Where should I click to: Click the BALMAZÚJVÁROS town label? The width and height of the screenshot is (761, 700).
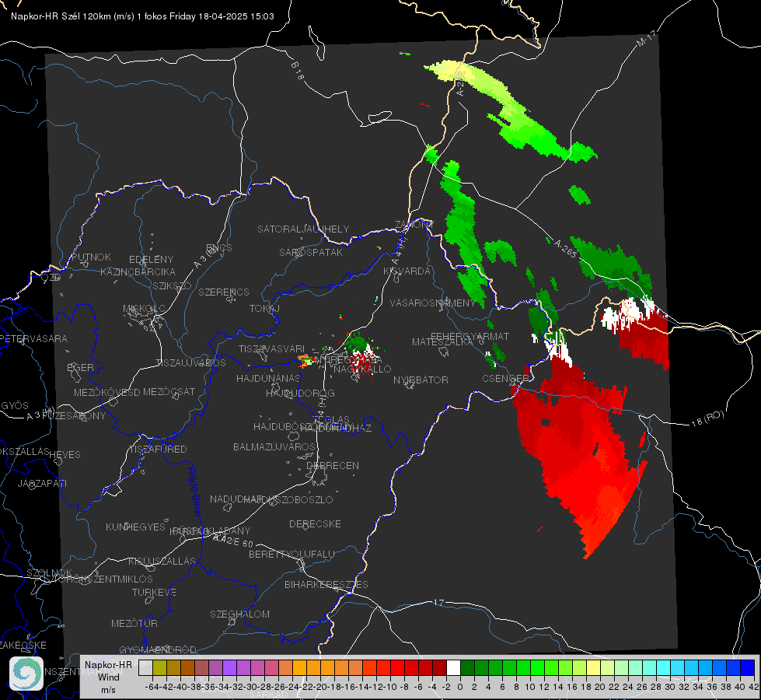click(x=274, y=446)
